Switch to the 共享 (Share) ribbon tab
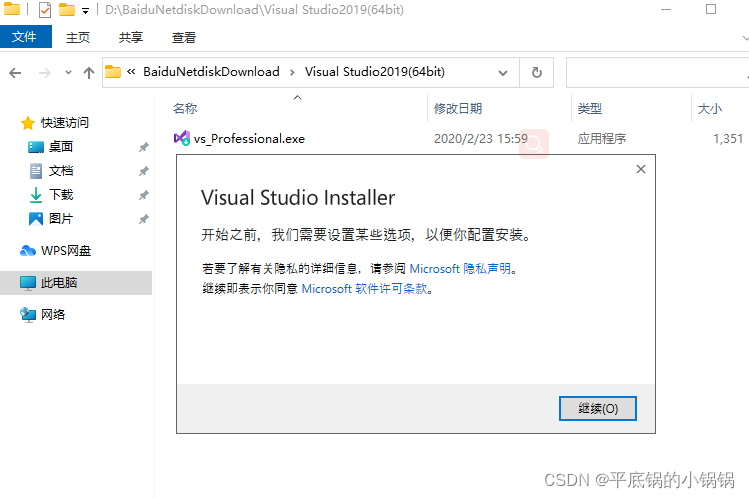Viewport: 749px width, 498px height. tap(131, 37)
